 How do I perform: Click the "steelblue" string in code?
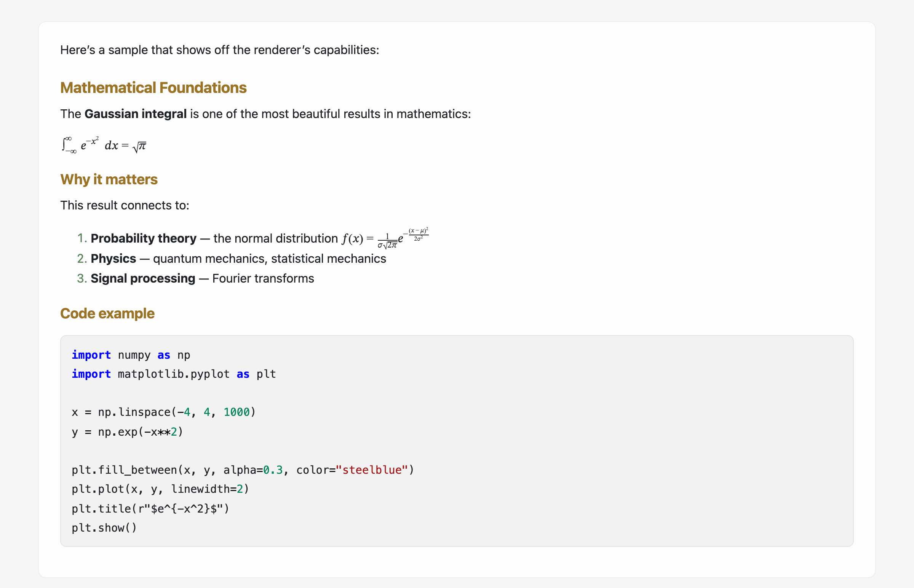tap(372, 470)
